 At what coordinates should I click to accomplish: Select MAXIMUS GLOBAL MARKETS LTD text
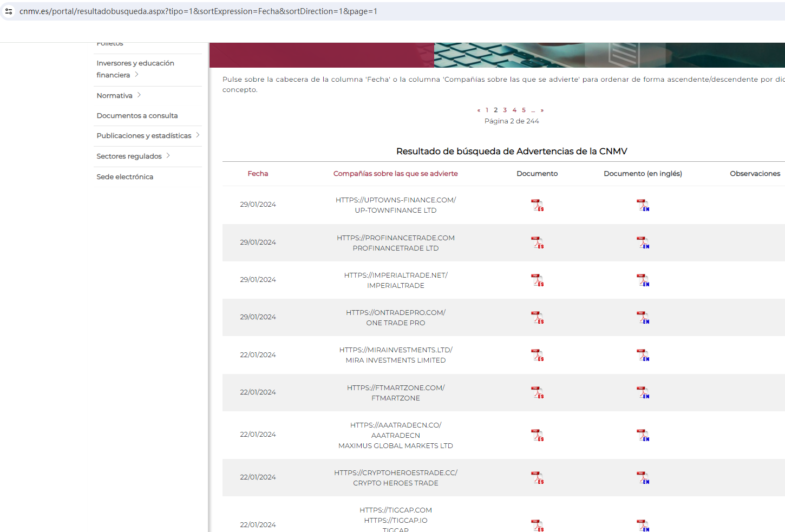click(396, 446)
